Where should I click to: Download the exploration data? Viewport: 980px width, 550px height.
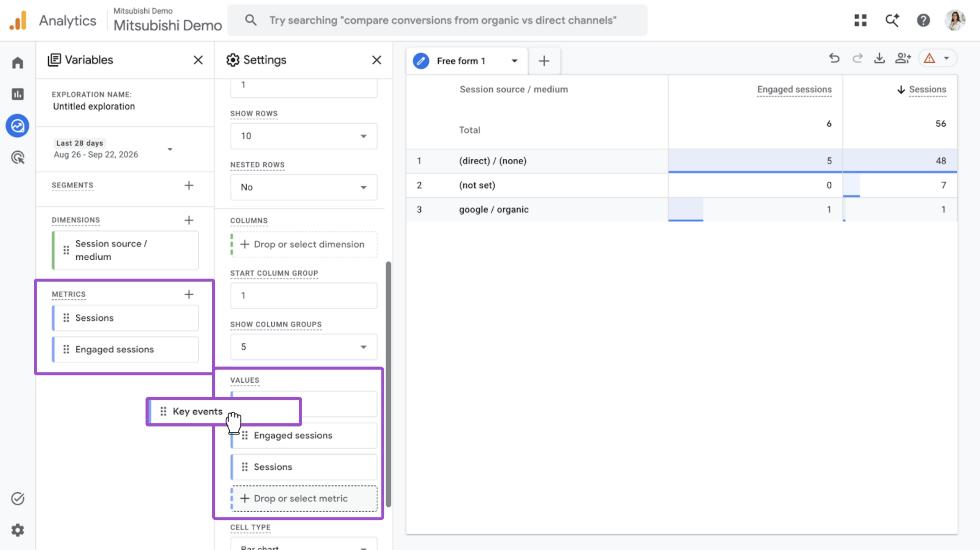880,58
